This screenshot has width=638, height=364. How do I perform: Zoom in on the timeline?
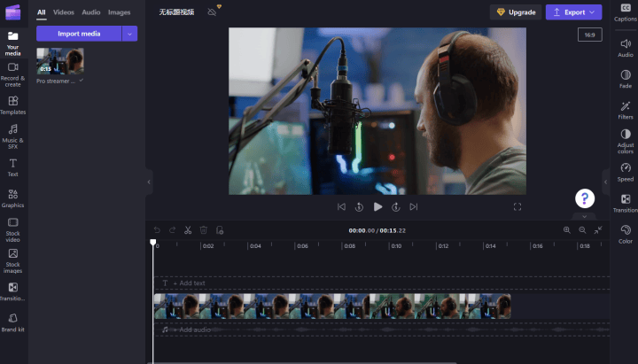[x=567, y=230]
